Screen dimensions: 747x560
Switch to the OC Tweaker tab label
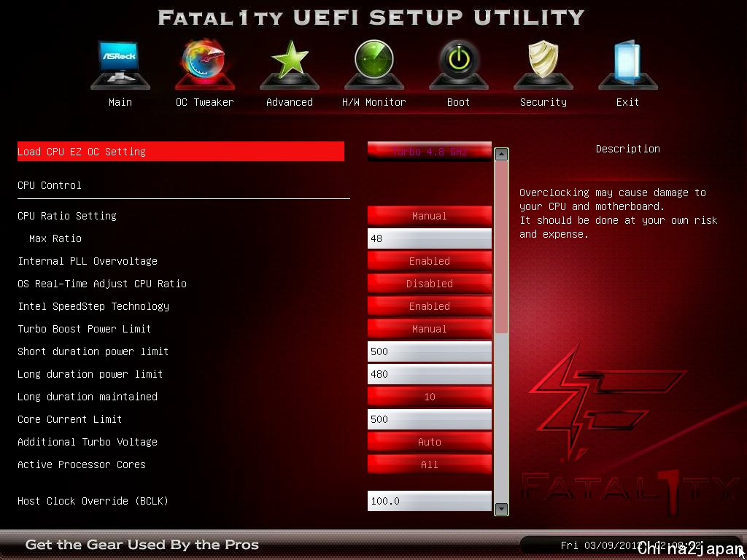pyautogui.click(x=205, y=102)
